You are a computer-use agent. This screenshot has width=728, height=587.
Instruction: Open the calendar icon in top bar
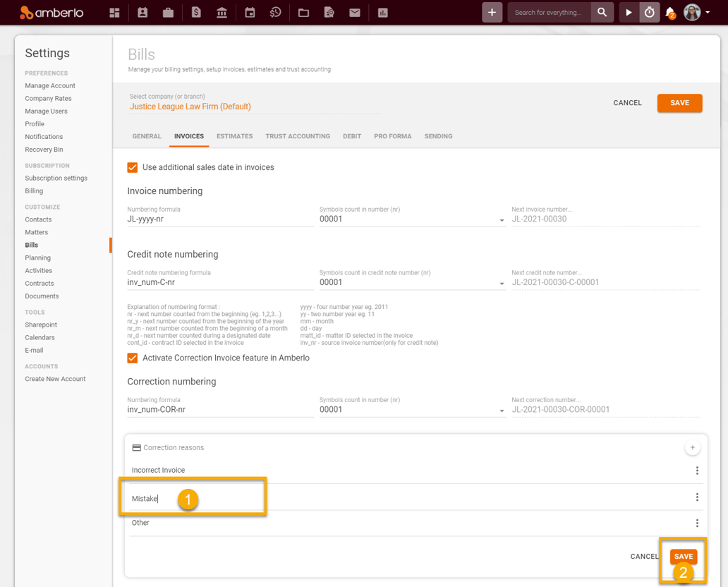coord(250,13)
